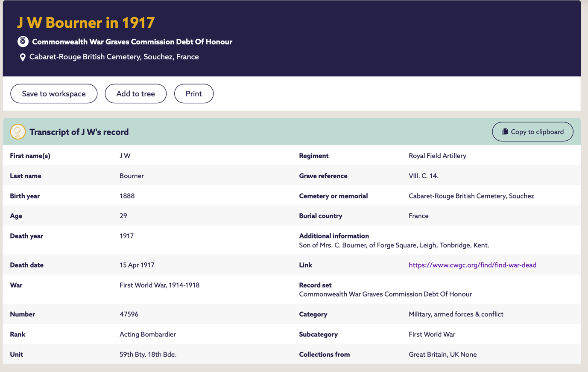This screenshot has width=588, height=372.
Task: Select 'Military, armed forces & conflict' category value
Action: [x=456, y=314]
